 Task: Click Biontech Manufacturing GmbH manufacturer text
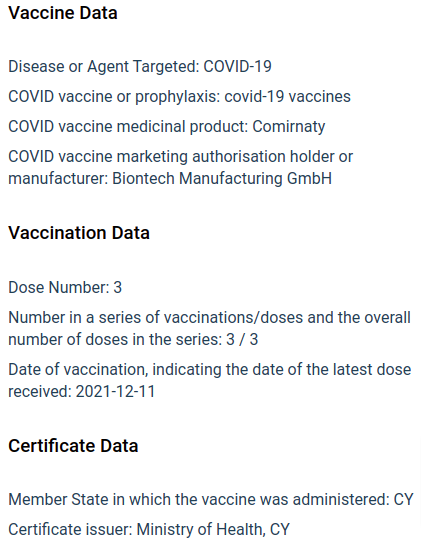tap(222, 178)
